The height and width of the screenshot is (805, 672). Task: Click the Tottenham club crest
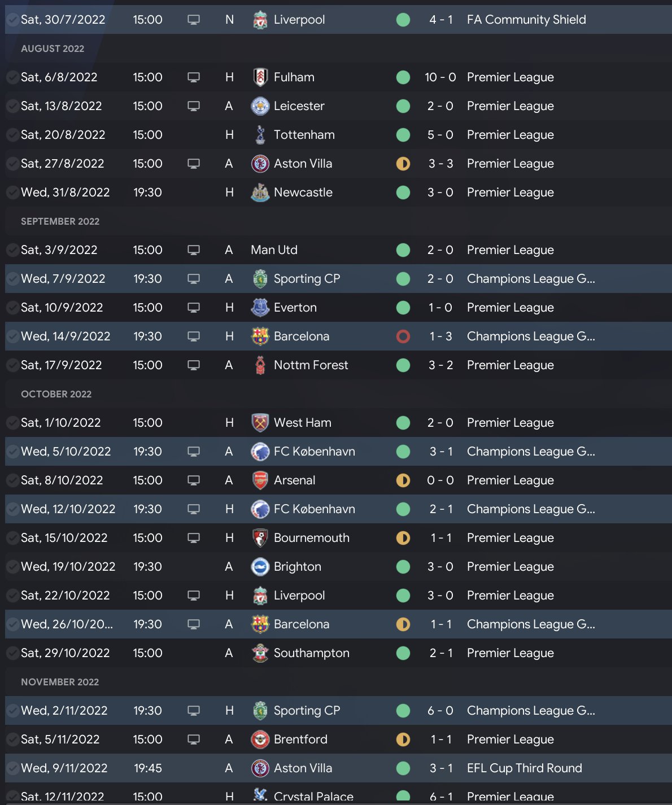pyautogui.click(x=260, y=135)
